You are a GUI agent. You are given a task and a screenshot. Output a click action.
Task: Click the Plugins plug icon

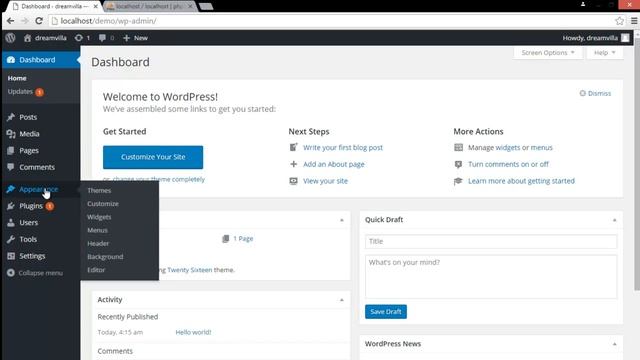[11, 206]
